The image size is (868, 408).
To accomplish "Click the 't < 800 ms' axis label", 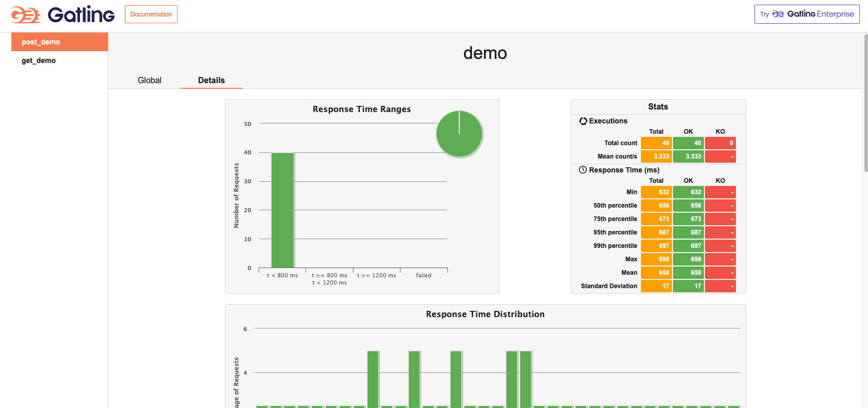I will click(x=282, y=275).
